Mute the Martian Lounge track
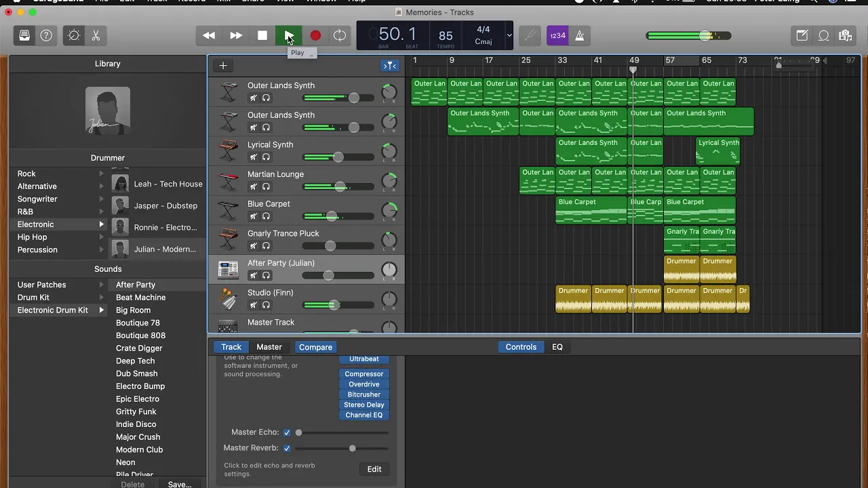The height and width of the screenshot is (488, 868). (x=254, y=187)
